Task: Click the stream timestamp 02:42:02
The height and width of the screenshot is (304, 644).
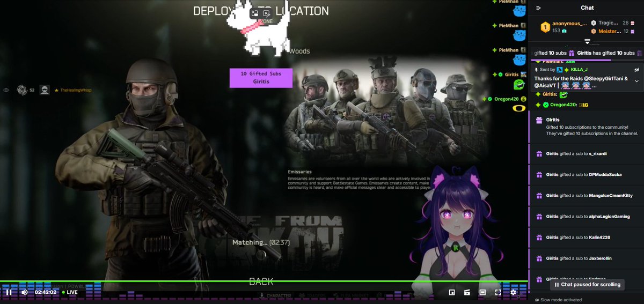Action: click(46, 292)
